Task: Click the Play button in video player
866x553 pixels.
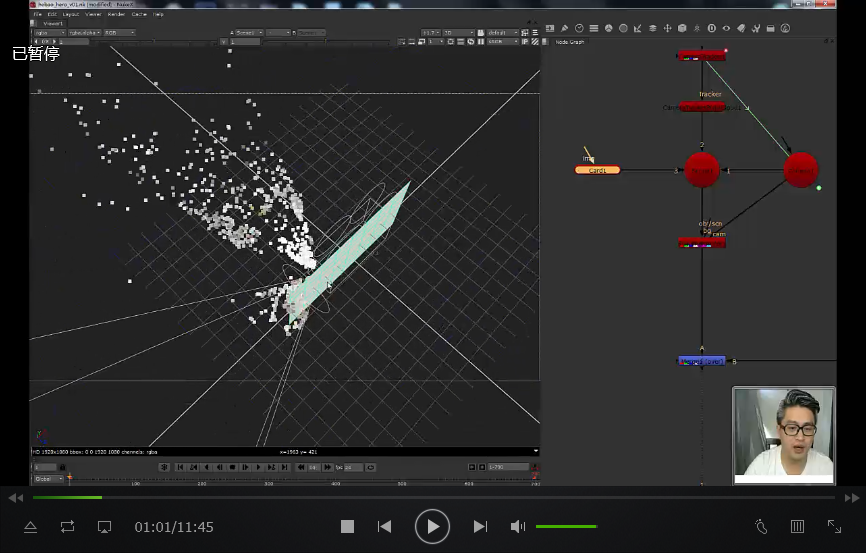Action: pyautogui.click(x=432, y=526)
